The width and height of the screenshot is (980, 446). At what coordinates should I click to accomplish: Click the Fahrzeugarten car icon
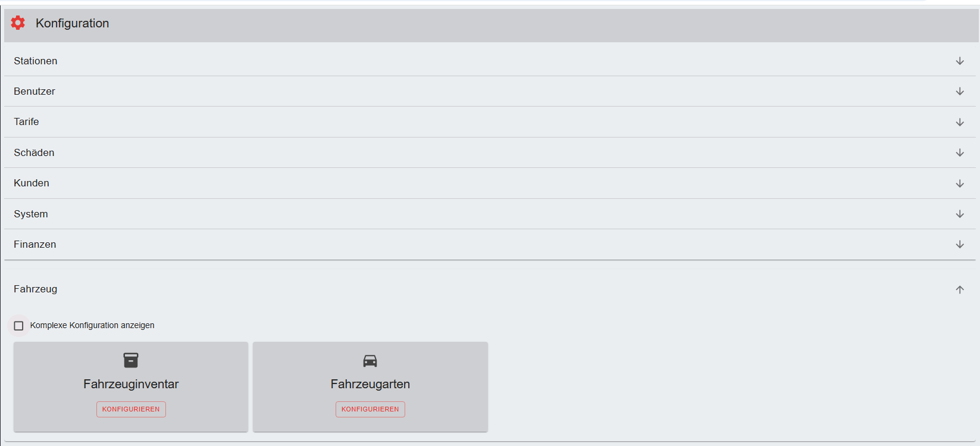click(x=370, y=361)
